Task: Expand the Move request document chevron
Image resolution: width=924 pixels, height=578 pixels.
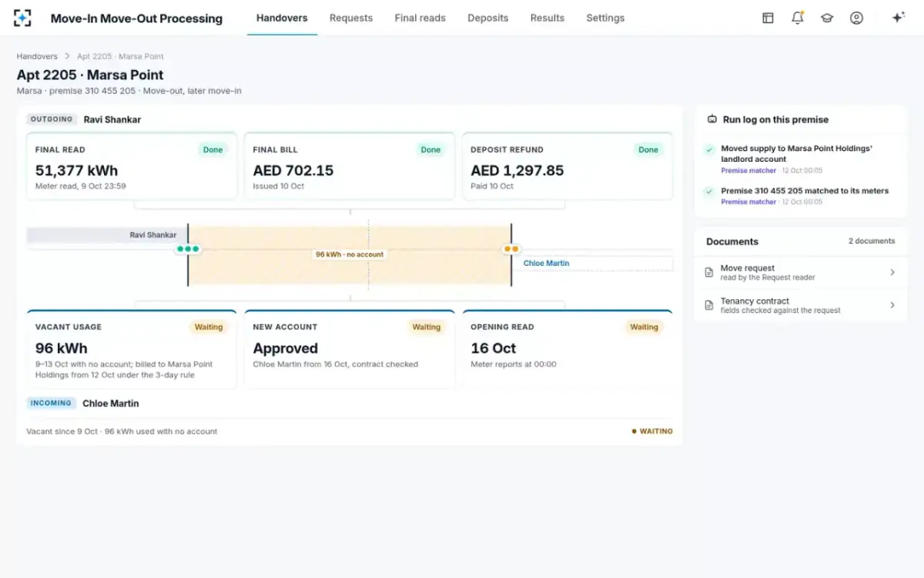Action: click(892, 273)
